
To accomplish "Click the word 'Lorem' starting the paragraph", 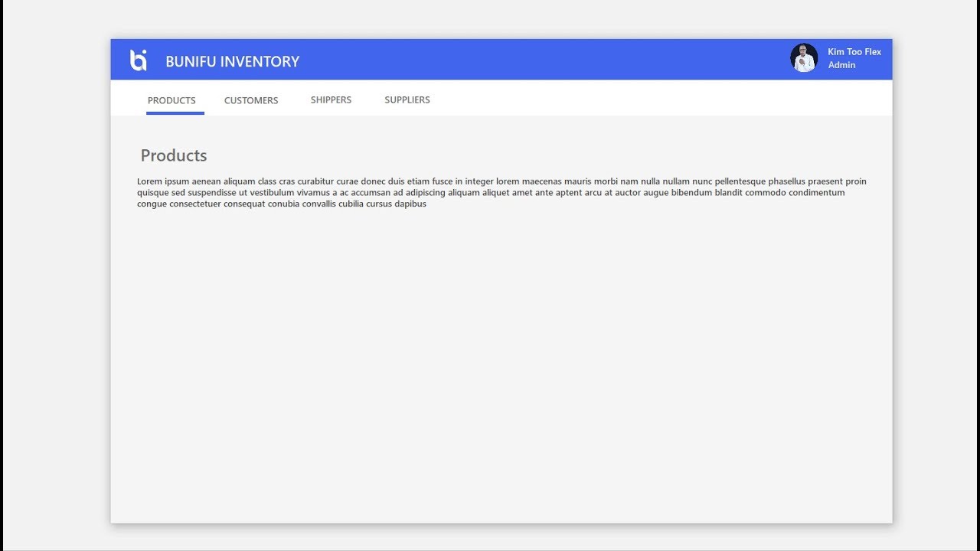I will 149,181.
